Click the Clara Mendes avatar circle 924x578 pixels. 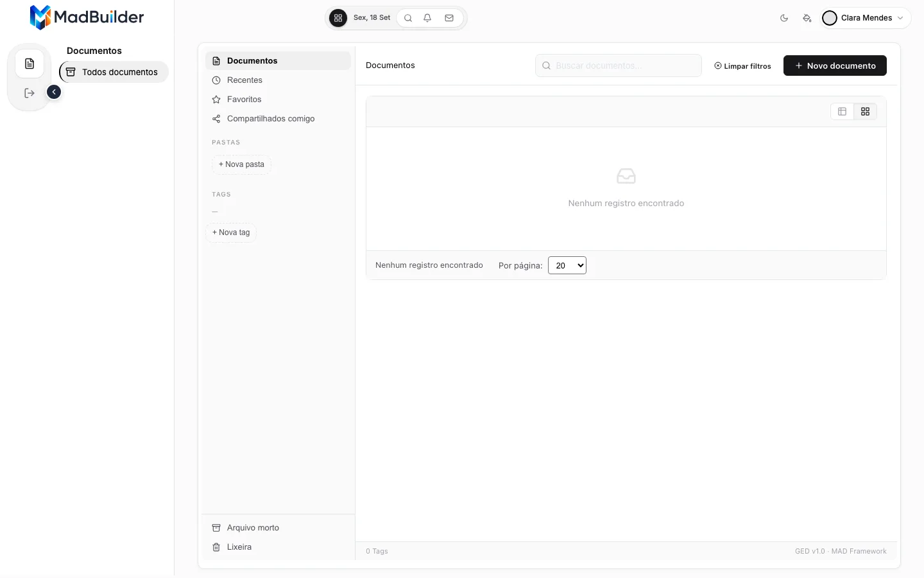pyautogui.click(x=830, y=18)
